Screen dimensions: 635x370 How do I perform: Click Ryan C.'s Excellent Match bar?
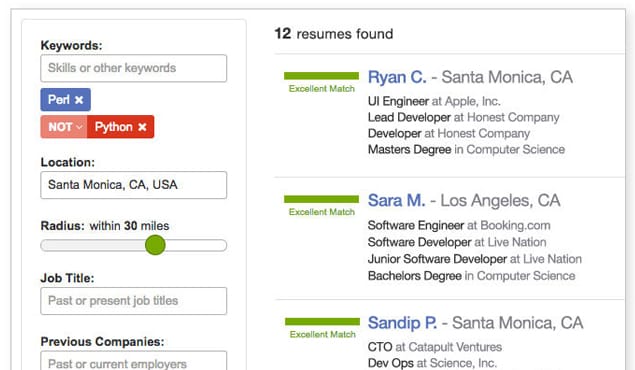tap(322, 76)
